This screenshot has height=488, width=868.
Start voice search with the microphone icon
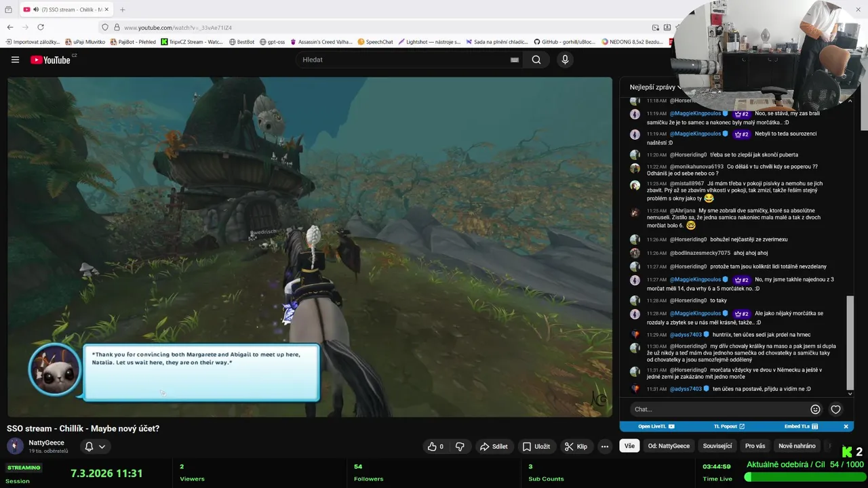click(565, 60)
